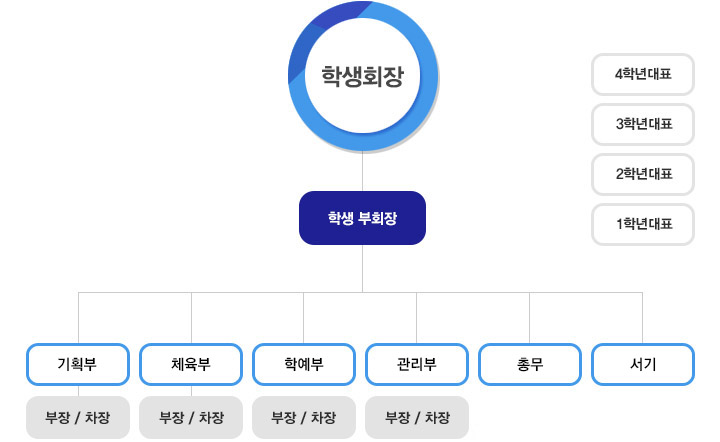Select 부장 / 차장 under 학예부

pyautogui.click(x=304, y=417)
